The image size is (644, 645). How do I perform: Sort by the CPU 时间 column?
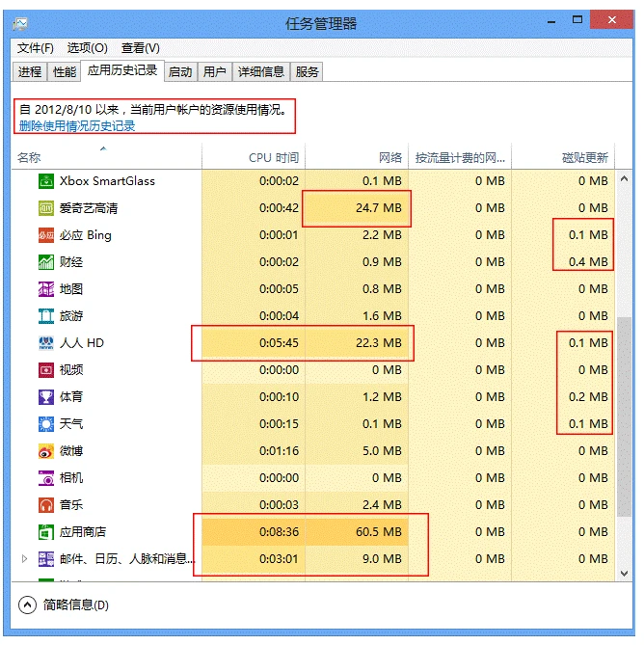254,157
